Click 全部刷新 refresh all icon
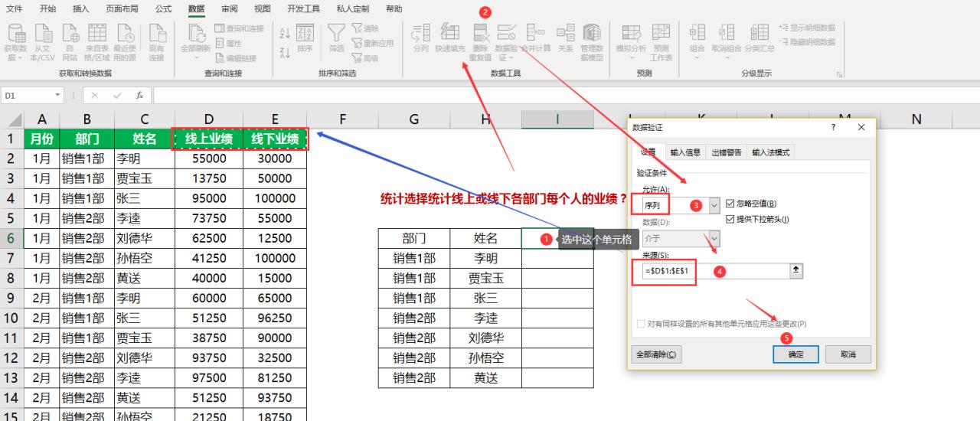The height and width of the screenshot is (421, 980). point(196,42)
